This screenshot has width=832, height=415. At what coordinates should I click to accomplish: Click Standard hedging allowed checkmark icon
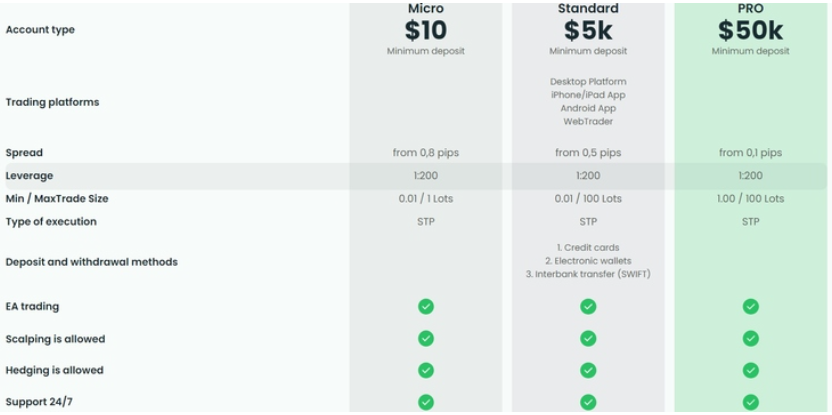[x=588, y=370]
